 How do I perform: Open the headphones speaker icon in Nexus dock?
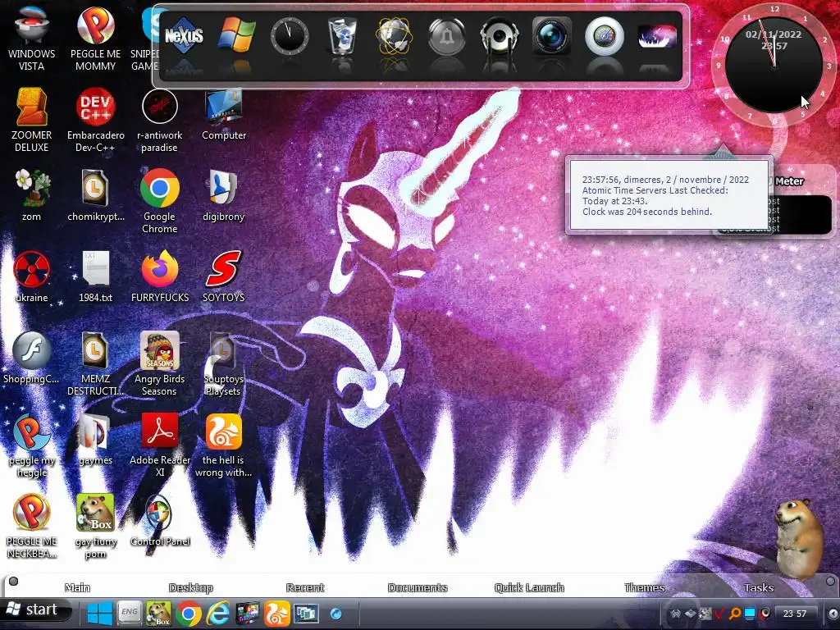click(499, 35)
